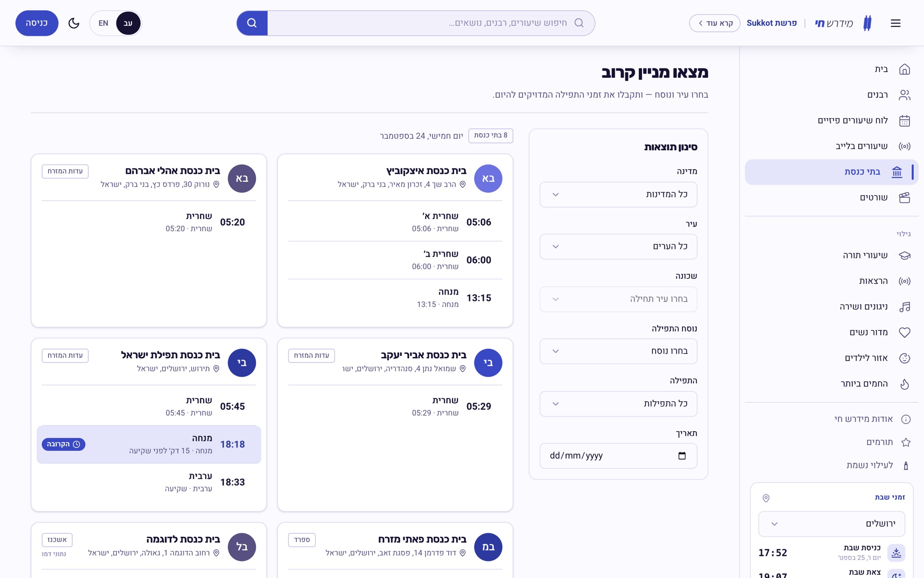Image resolution: width=924 pixels, height=578 pixels.
Task: Open שיעורים בלייב live item
Action: 832,146
